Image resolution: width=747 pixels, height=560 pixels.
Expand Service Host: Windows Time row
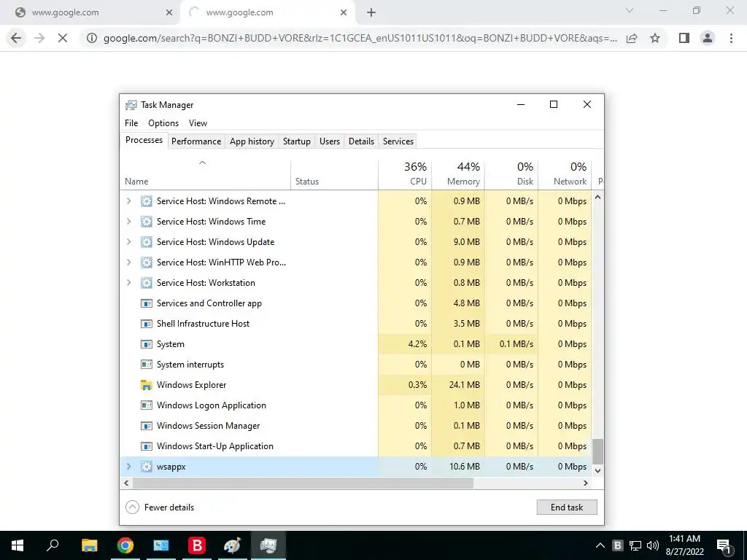pos(128,222)
